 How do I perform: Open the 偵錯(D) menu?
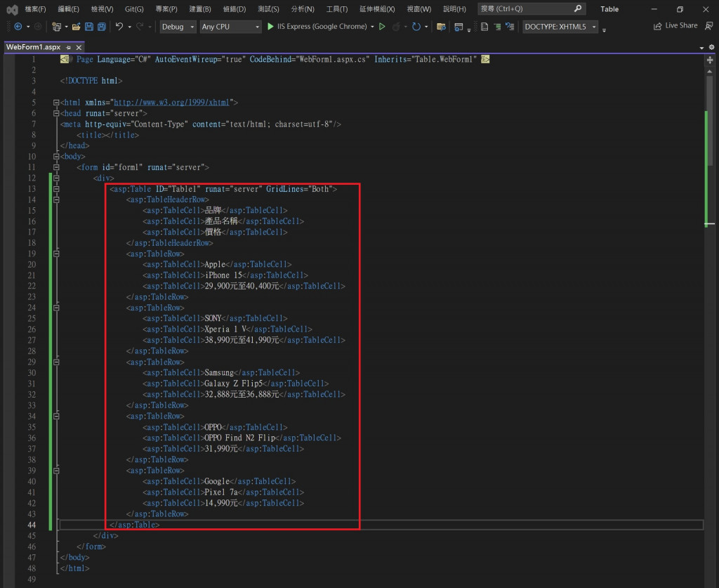(235, 8)
